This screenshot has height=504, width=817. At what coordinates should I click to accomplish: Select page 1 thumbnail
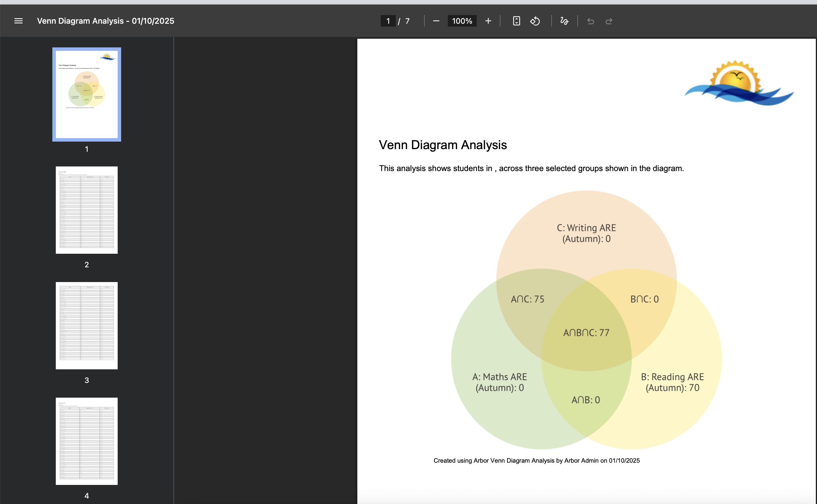point(87,94)
